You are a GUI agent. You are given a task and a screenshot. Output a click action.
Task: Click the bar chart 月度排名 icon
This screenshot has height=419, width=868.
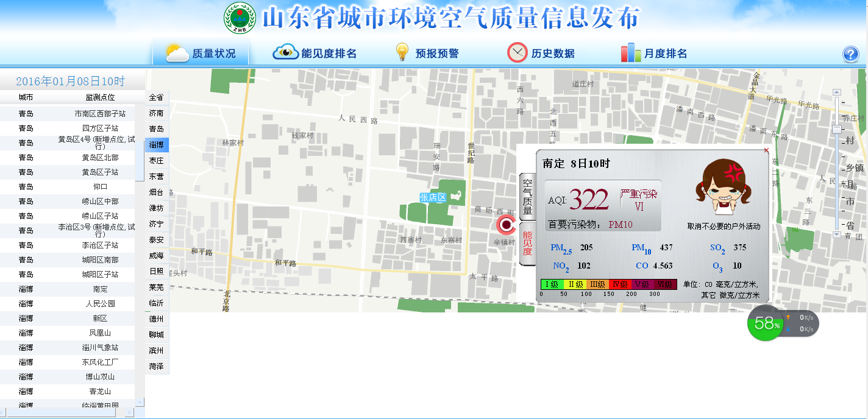point(631,53)
